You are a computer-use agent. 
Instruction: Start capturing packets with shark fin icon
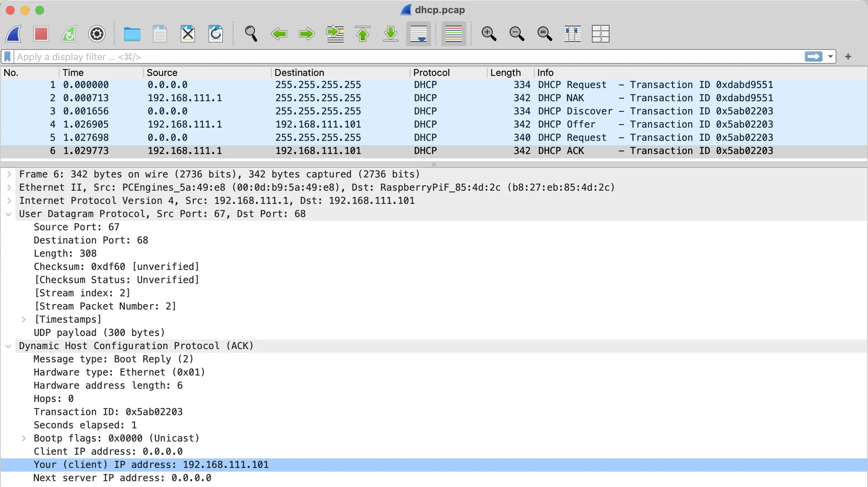coord(13,34)
